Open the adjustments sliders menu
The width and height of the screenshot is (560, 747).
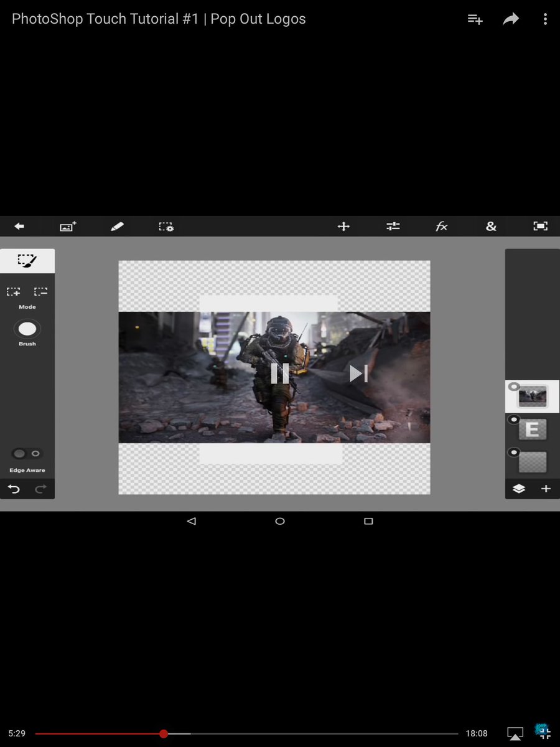coord(393,227)
